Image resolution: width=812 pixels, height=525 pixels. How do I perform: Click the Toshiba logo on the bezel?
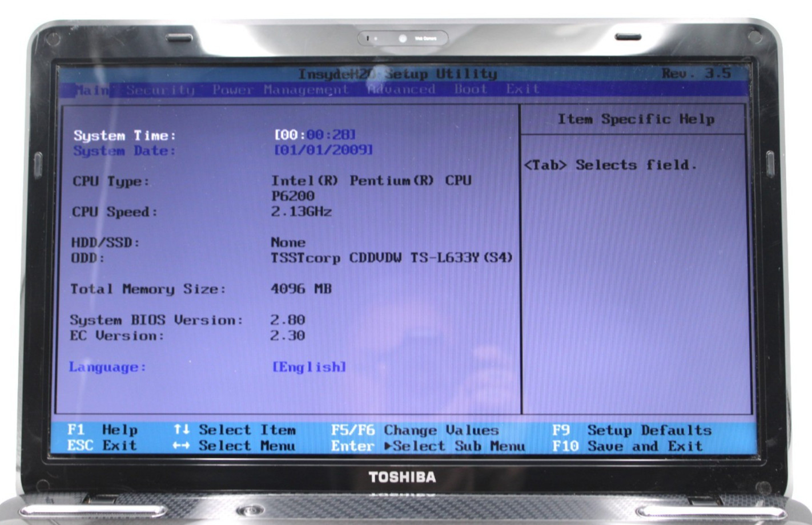click(402, 476)
